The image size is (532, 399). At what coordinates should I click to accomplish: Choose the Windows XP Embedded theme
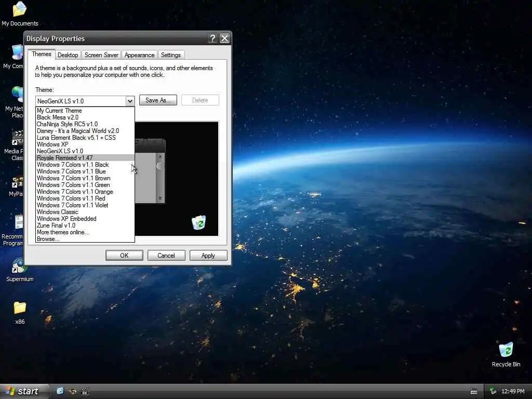point(85,219)
